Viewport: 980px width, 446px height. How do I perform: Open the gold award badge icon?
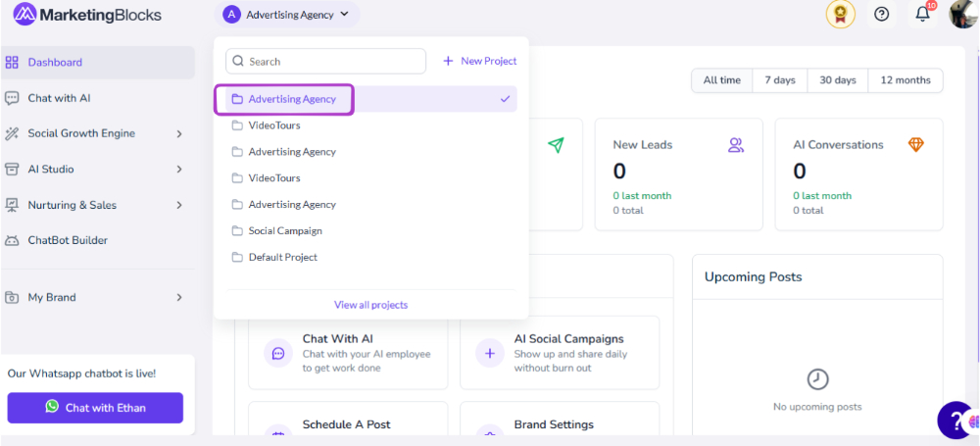coord(840,14)
